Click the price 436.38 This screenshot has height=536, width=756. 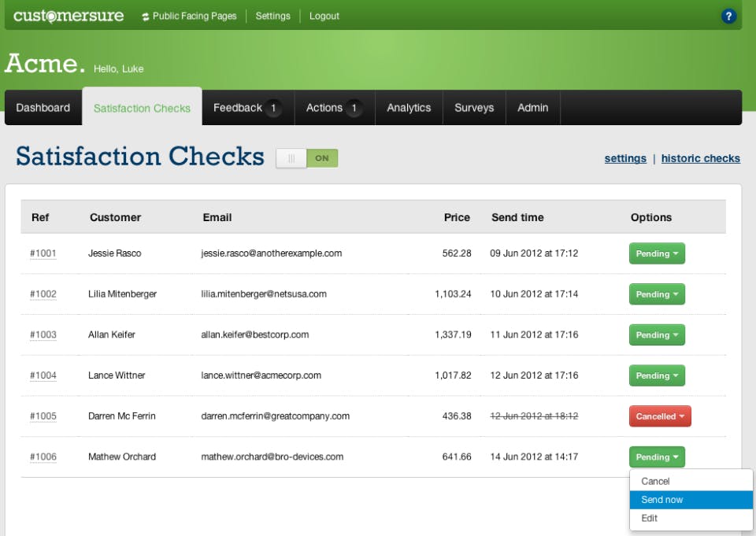[x=457, y=416]
